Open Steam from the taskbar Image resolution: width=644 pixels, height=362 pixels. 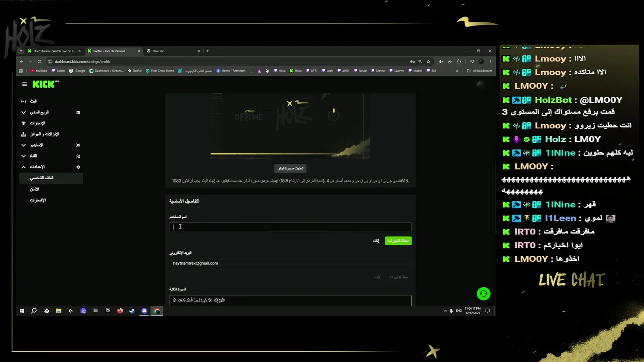click(132, 311)
